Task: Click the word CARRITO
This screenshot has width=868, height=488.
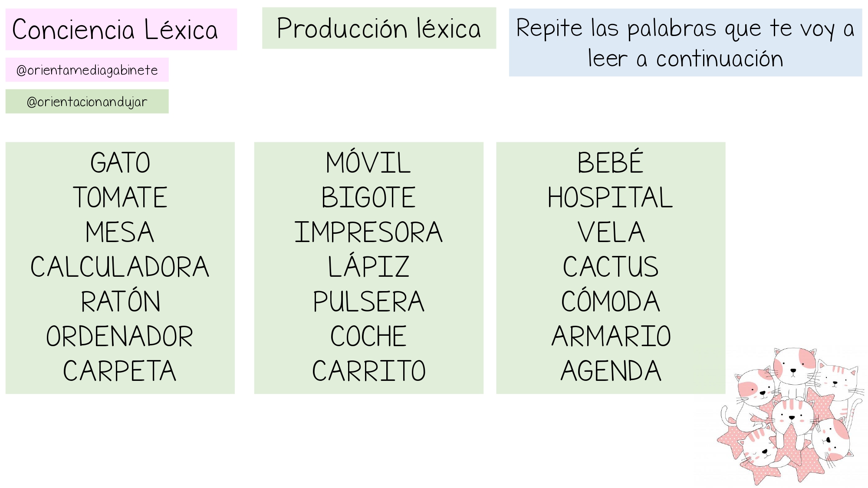Action: [x=369, y=371]
